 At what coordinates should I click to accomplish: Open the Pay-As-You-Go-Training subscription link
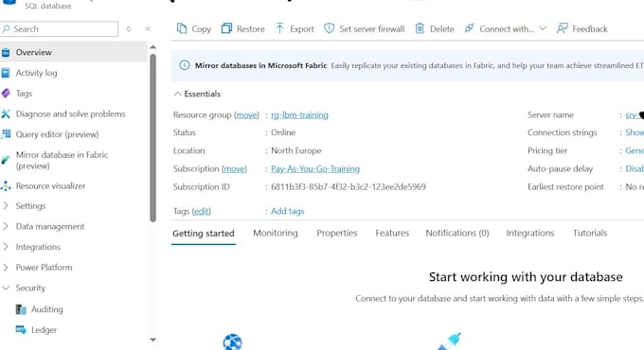pos(315,168)
